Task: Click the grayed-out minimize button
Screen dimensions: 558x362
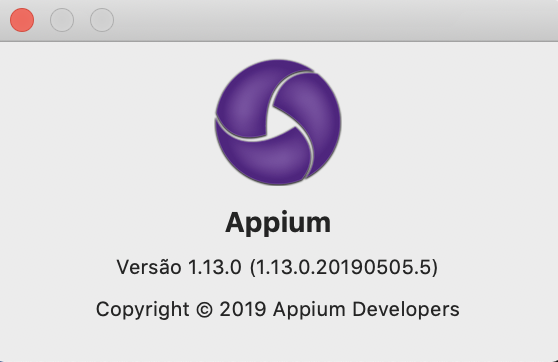Action: 62,20
